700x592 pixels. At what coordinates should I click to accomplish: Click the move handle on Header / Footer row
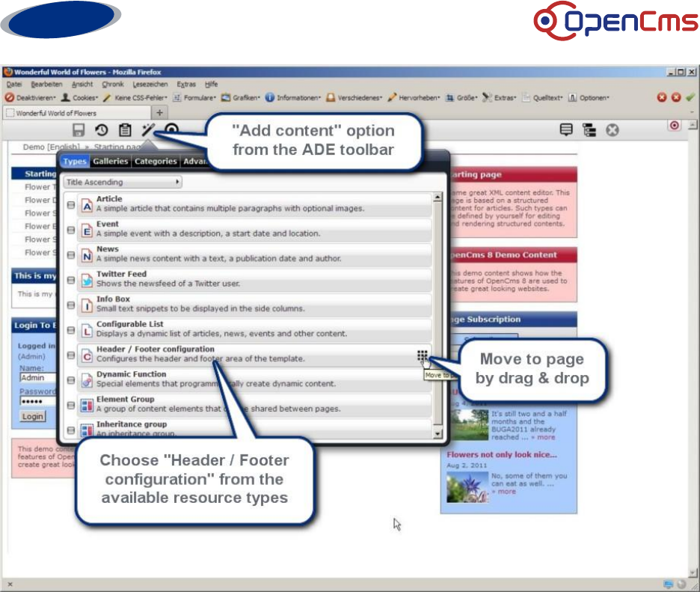click(423, 355)
